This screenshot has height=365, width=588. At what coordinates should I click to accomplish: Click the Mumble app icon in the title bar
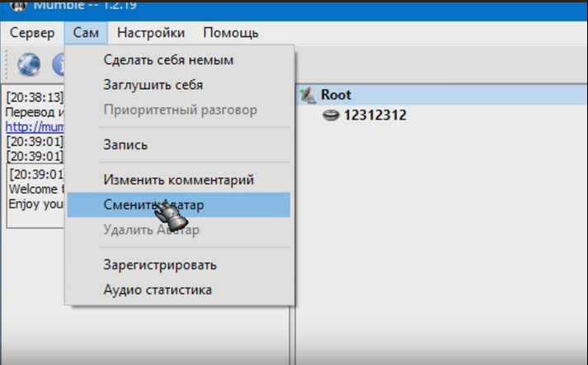click(18, 5)
